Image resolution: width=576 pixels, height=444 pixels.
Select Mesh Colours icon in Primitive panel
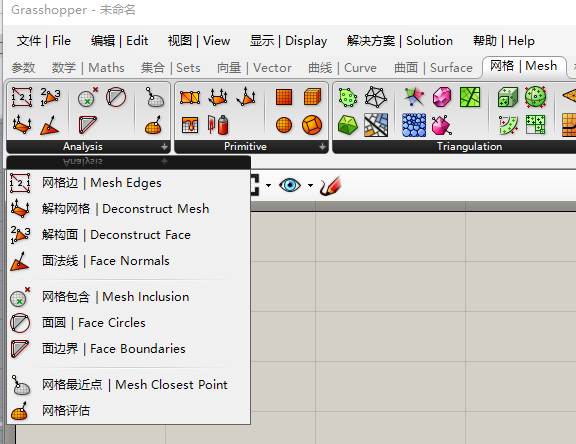190,125
